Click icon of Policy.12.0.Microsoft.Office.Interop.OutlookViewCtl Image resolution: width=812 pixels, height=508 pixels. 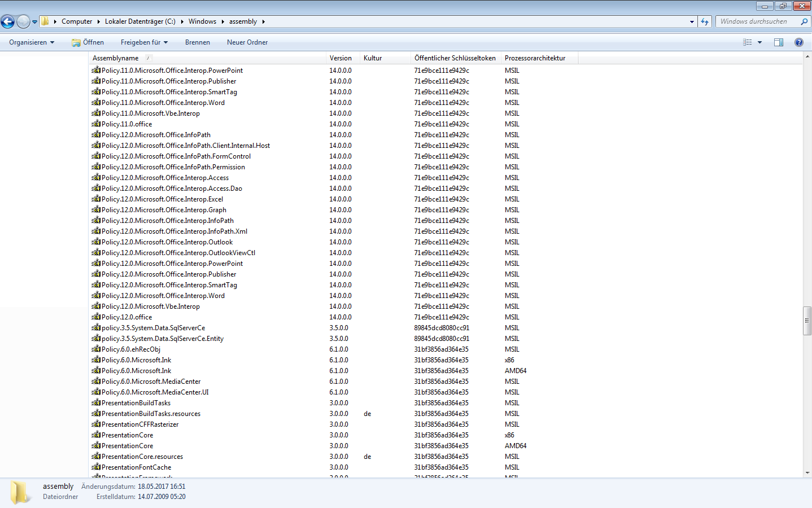[96, 252]
